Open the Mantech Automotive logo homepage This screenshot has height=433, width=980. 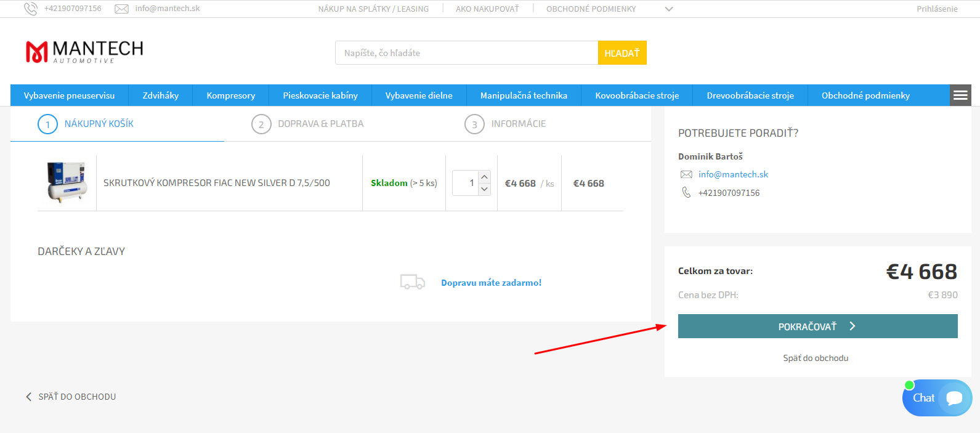click(84, 52)
